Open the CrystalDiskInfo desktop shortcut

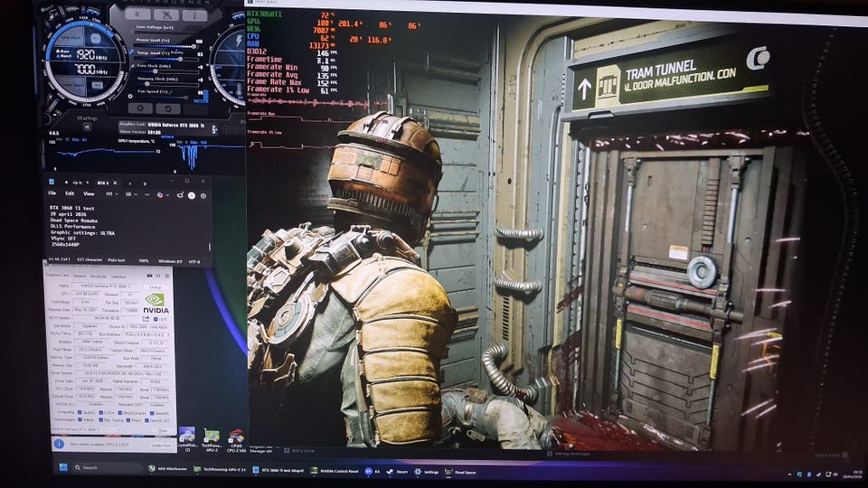(x=187, y=437)
